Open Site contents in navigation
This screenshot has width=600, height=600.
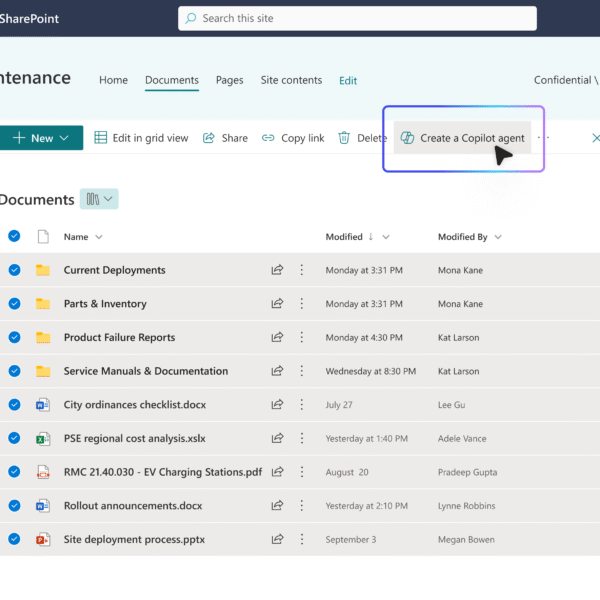point(291,80)
